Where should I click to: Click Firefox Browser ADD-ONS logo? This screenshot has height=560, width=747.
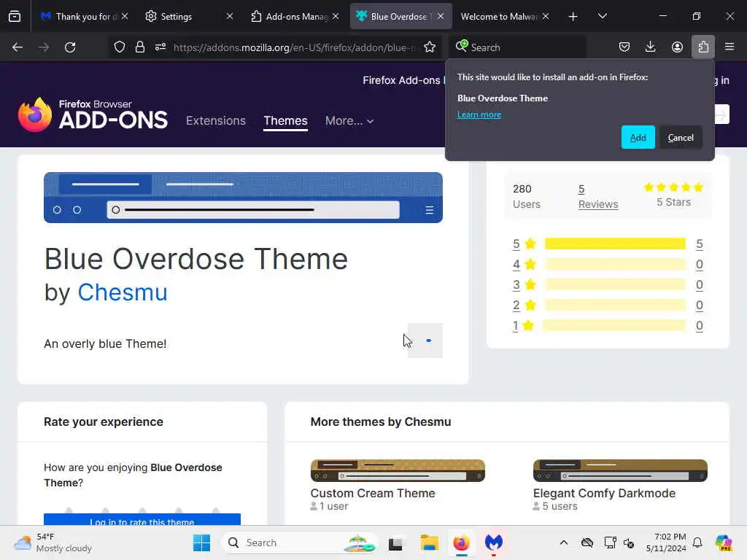(93, 114)
